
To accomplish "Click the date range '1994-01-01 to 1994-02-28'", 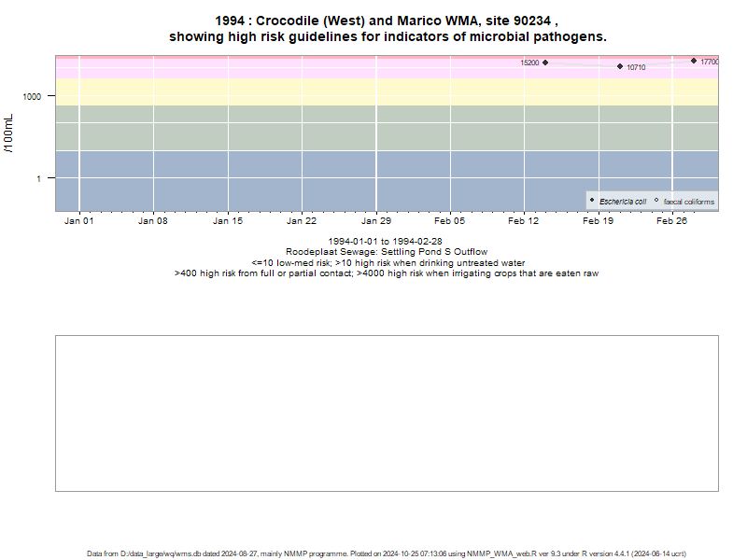I will (385, 242).
